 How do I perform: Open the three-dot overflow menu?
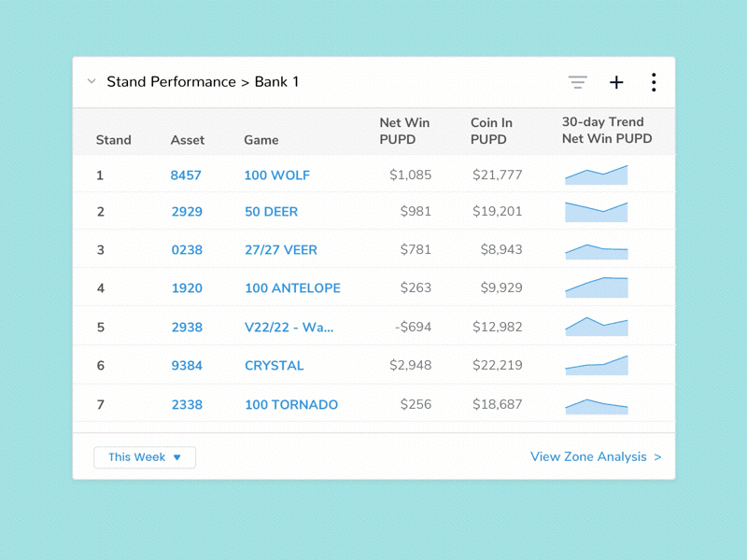(x=654, y=82)
